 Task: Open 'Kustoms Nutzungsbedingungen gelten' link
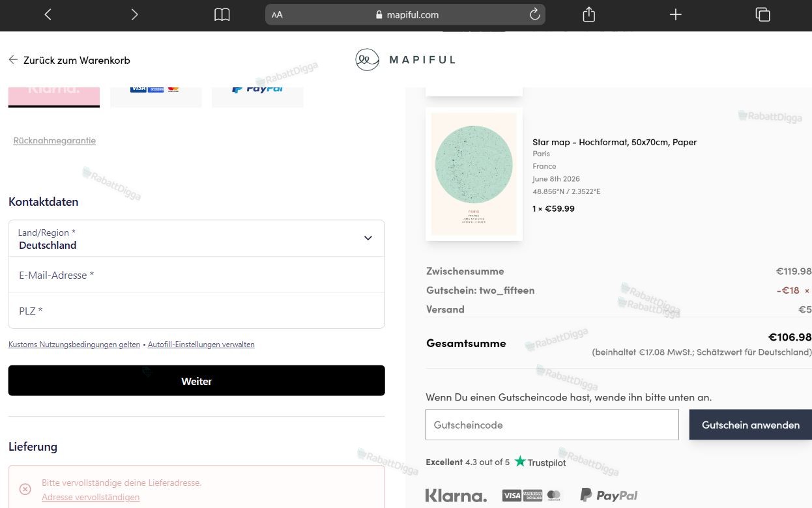[74, 345]
